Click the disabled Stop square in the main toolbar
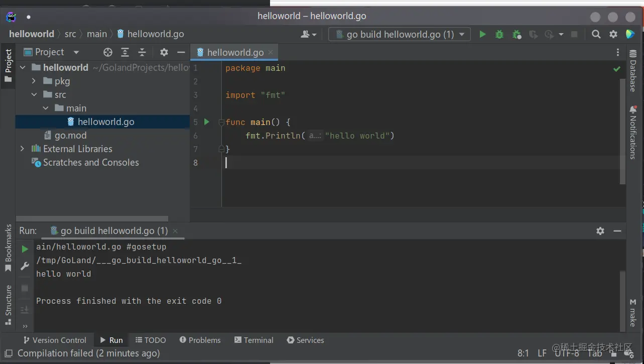Viewport: 644px width, 364px height. click(574, 34)
